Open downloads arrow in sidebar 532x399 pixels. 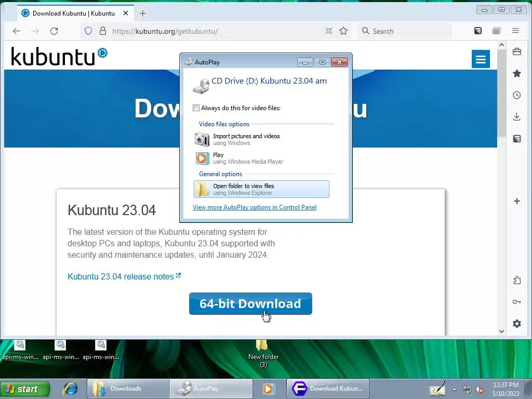coord(517,117)
